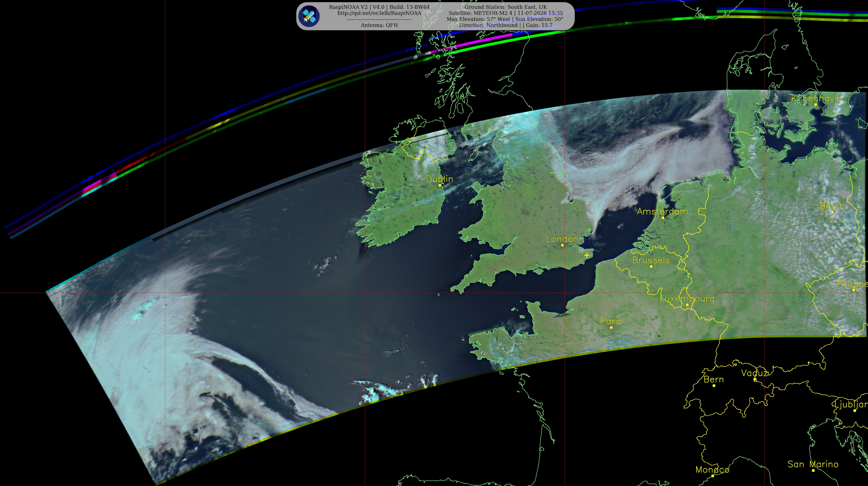The image size is (868, 486).
Task: Click the yellow ground station cross marker
Action: click(587, 255)
